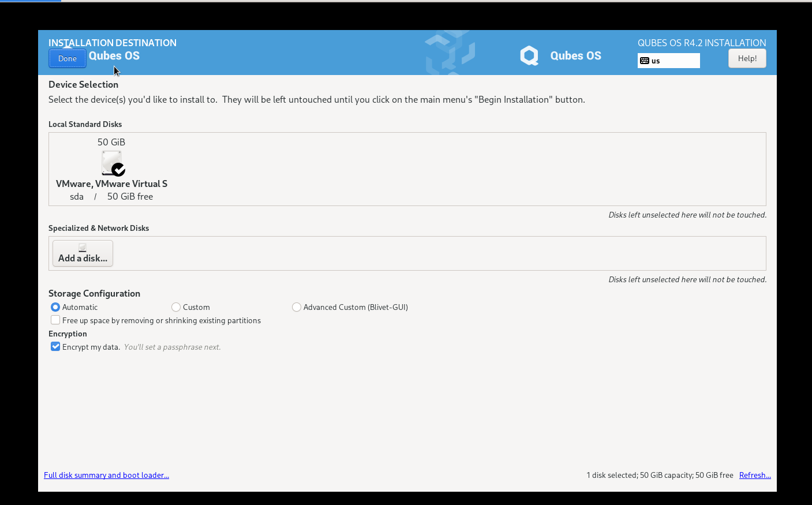Click the us keyboard layout field
The width and height of the screenshot is (812, 505).
coord(669,61)
